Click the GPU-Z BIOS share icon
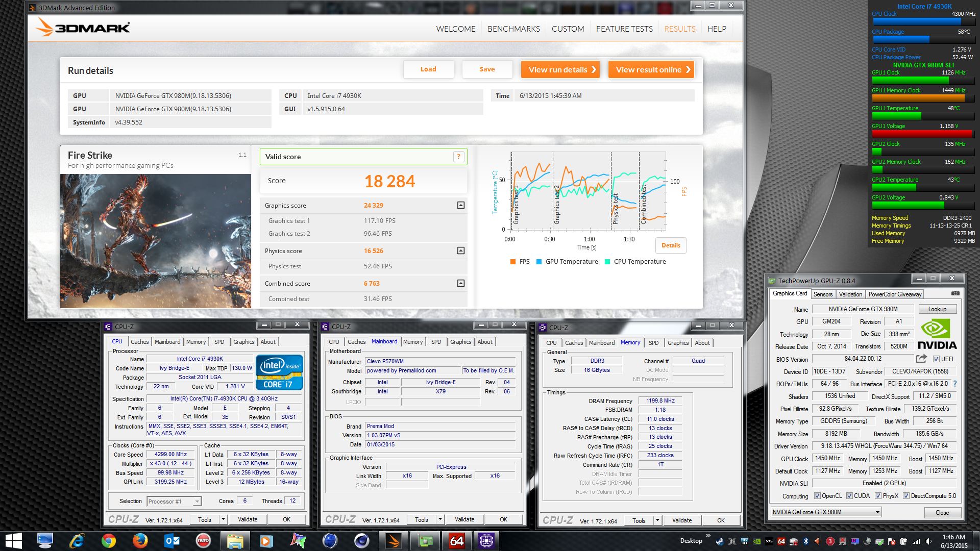980x551 pixels. [921, 359]
